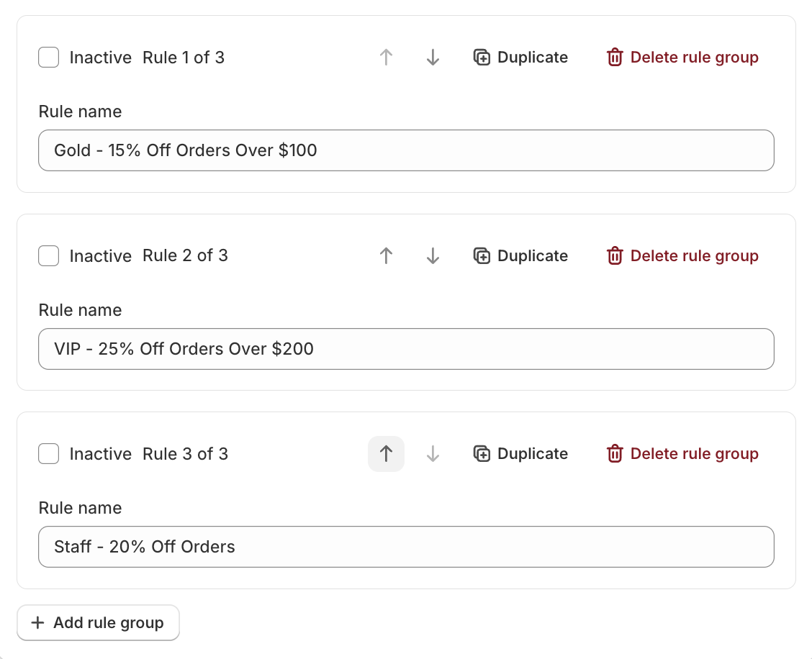Screen dimensions: 812x659
Task: Click the duplicate icon on Rule 1
Action: click(482, 57)
